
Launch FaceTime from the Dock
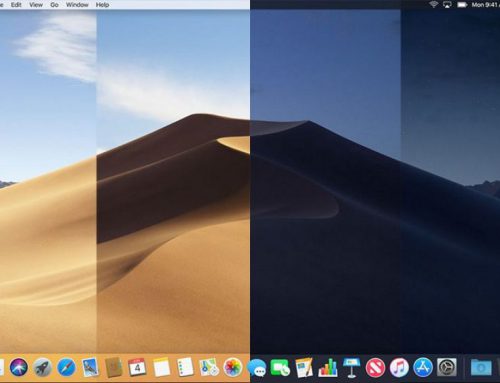[x=280, y=368]
